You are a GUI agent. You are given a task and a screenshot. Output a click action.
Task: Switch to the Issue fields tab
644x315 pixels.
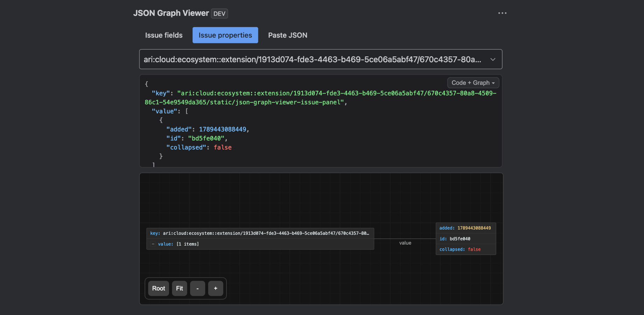coord(164,35)
